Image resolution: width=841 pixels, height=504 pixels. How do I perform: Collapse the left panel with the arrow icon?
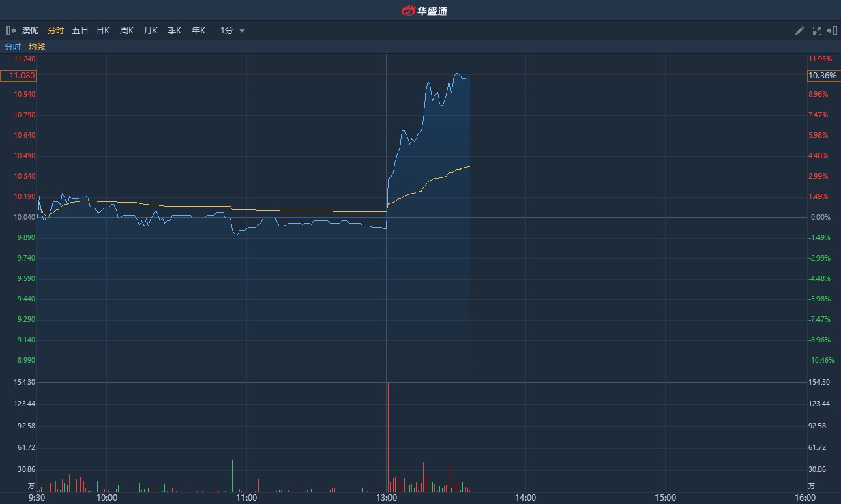pyautogui.click(x=11, y=31)
